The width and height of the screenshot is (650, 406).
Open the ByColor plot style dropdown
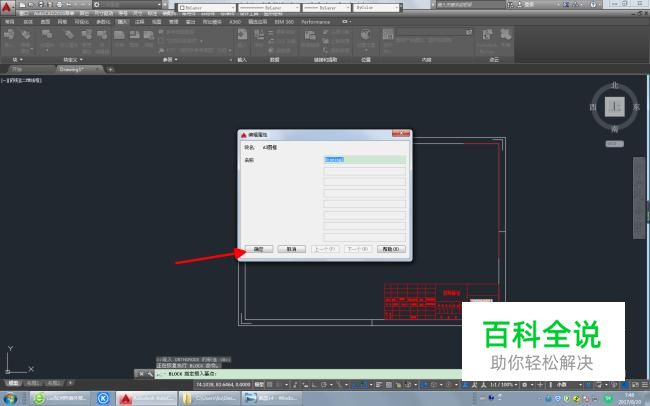pos(376,7)
